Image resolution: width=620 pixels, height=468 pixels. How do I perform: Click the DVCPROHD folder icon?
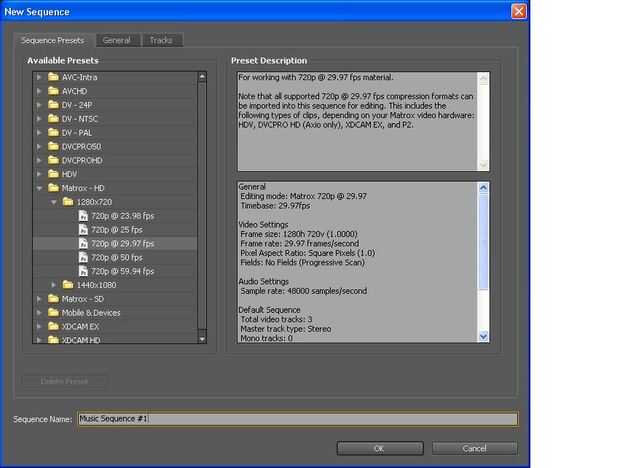53,160
